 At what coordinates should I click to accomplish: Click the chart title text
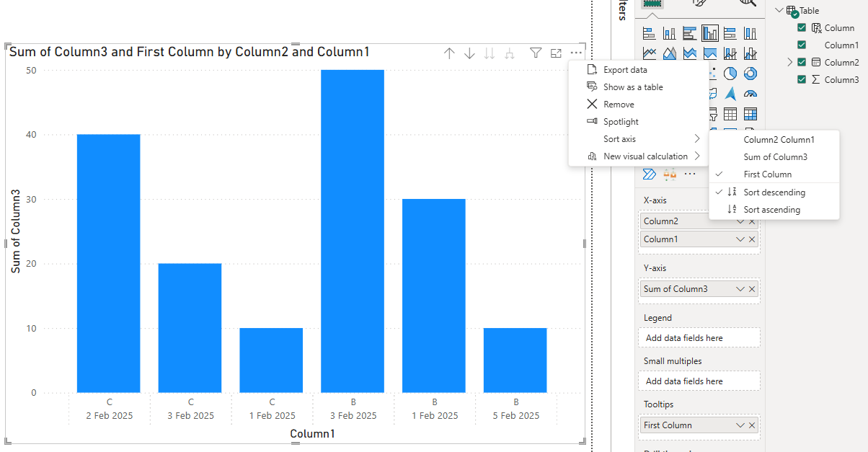tap(190, 52)
